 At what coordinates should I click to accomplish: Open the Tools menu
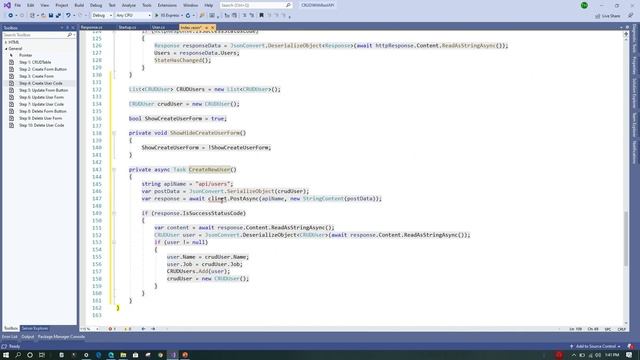pyautogui.click(x=147, y=5)
